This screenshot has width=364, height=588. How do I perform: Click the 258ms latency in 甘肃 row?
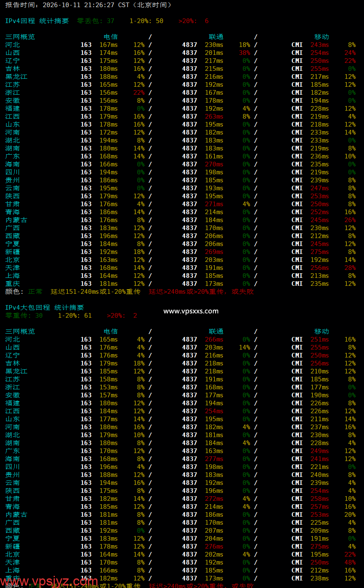click(x=320, y=499)
